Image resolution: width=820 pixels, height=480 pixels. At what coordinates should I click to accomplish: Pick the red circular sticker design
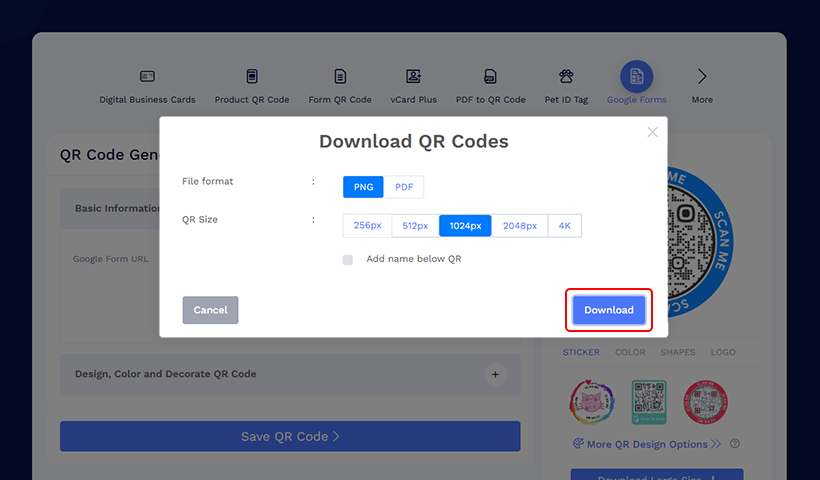click(x=705, y=402)
